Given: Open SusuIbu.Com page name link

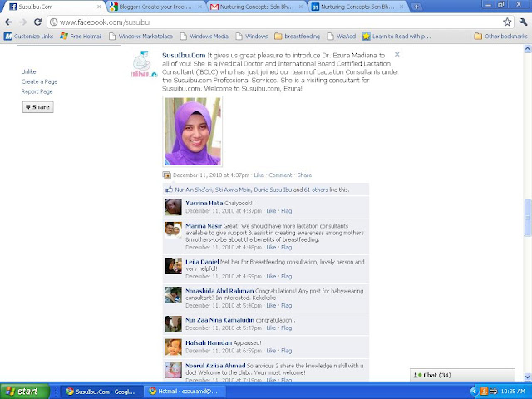Looking at the screenshot, I should point(184,56).
